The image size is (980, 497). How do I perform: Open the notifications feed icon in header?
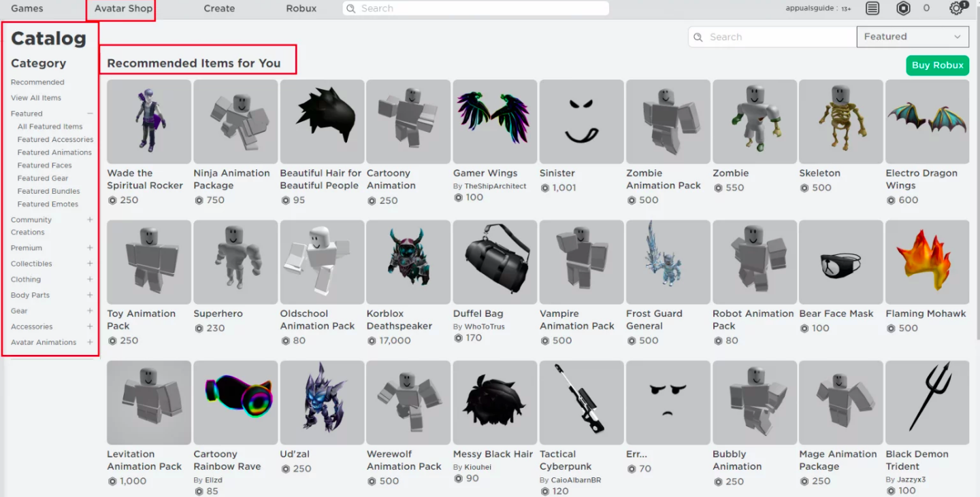pos(872,8)
